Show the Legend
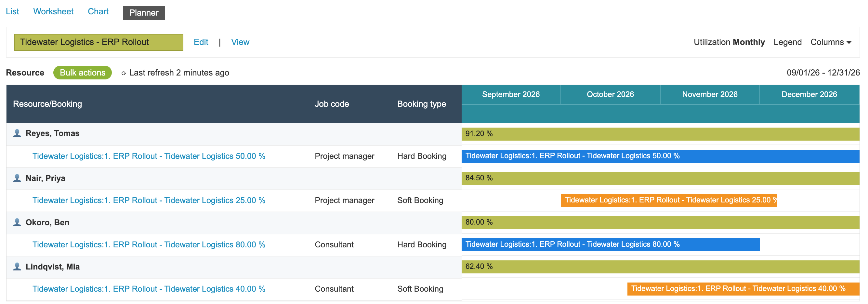 tap(787, 42)
